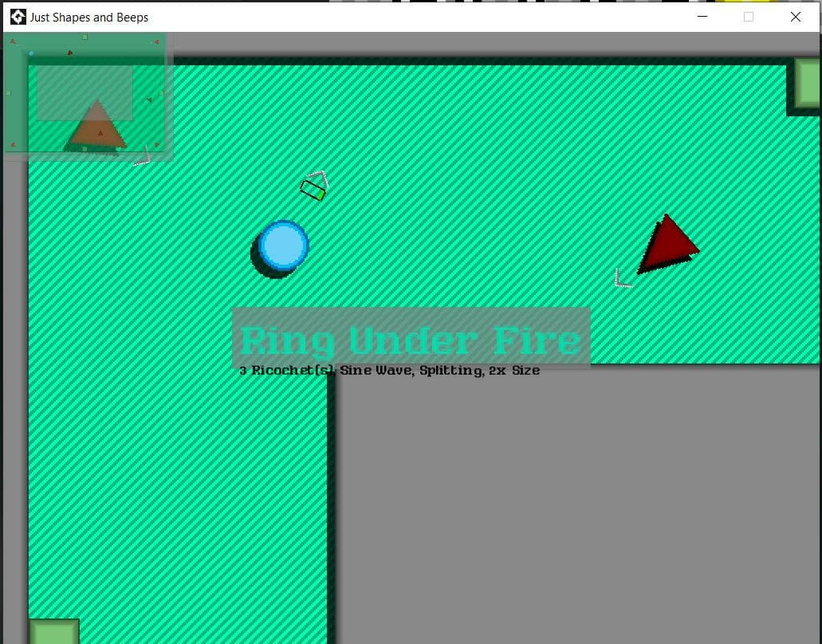Click the green square block at bottom-left

pos(53,632)
